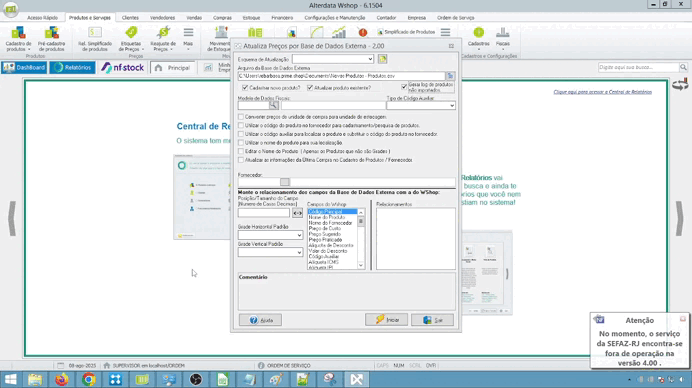Viewport: 692px width, 388px height.
Task: Click previous slide arrow in Central de Relatórios
Action: 12,218
